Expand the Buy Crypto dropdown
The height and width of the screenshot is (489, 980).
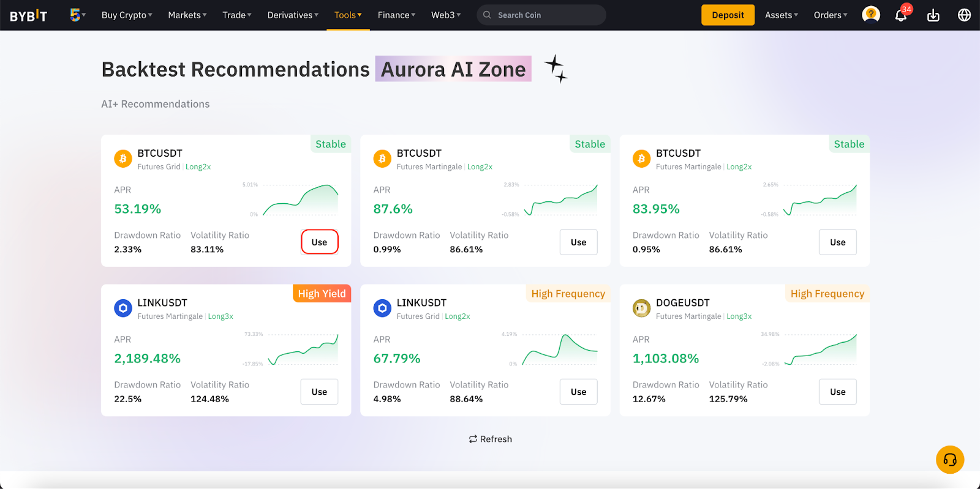127,15
